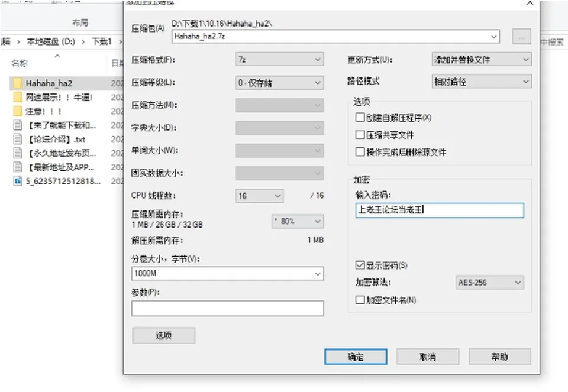Uncheck the 显示密码 checkbox
The image size is (568, 392).
360,265
